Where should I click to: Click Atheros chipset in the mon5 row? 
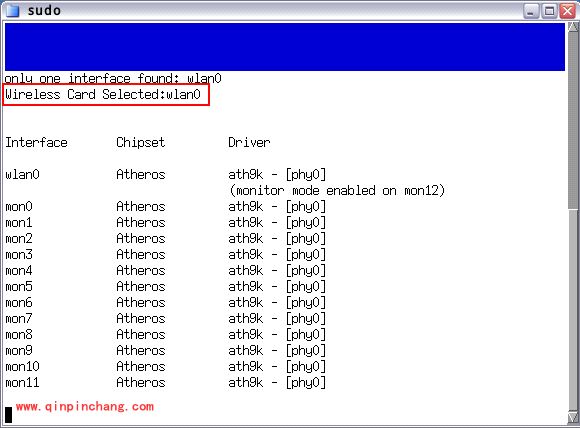[141, 287]
